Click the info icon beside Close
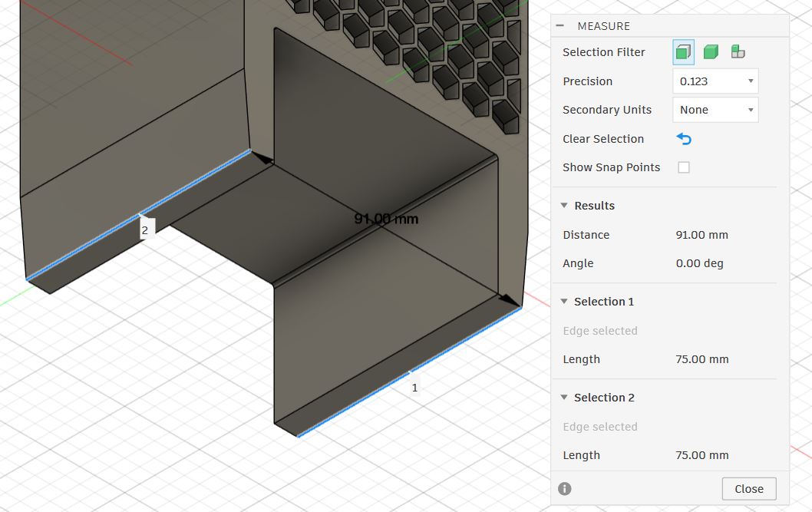This screenshot has height=512, width=812. coord(564,489)
